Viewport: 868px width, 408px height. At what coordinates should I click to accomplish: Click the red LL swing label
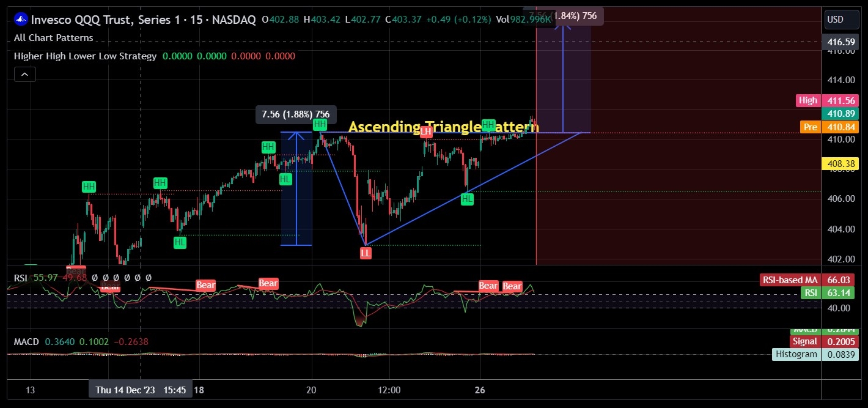click(x=366, y=253)
